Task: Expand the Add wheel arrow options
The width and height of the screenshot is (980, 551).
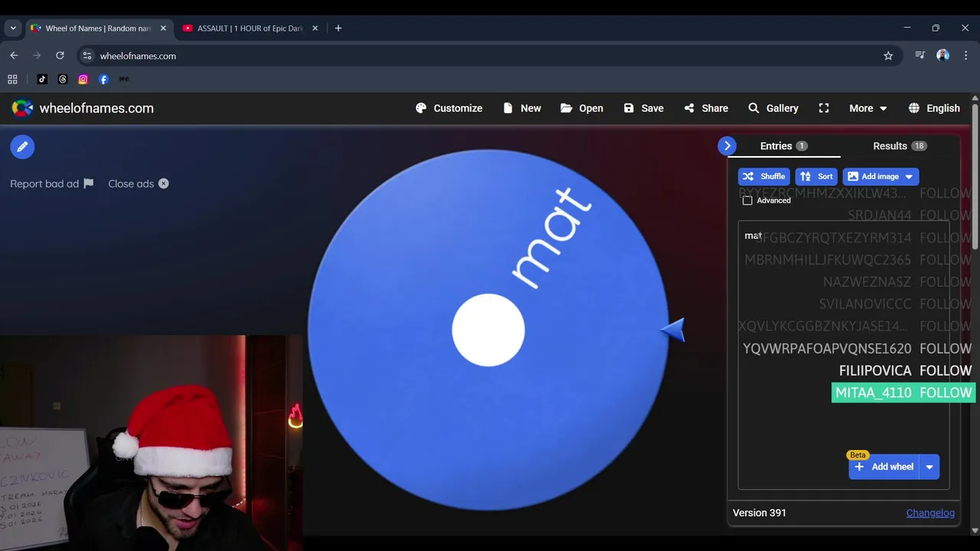Action: [x=929, y=467]
